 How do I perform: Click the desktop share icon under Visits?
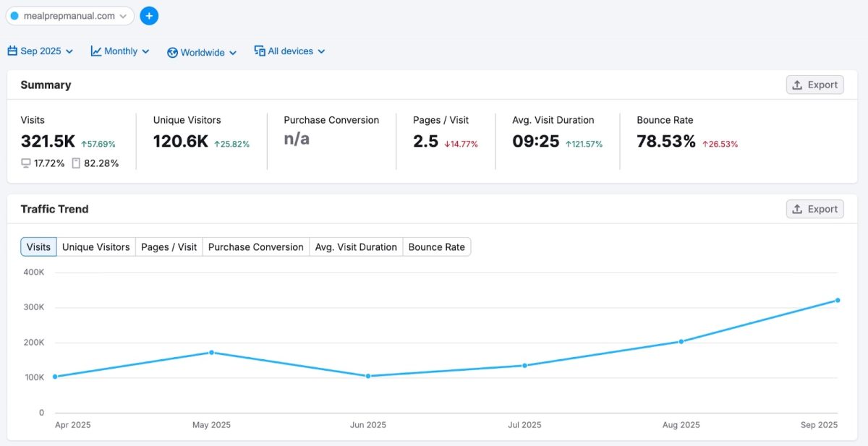click(26, 163)
